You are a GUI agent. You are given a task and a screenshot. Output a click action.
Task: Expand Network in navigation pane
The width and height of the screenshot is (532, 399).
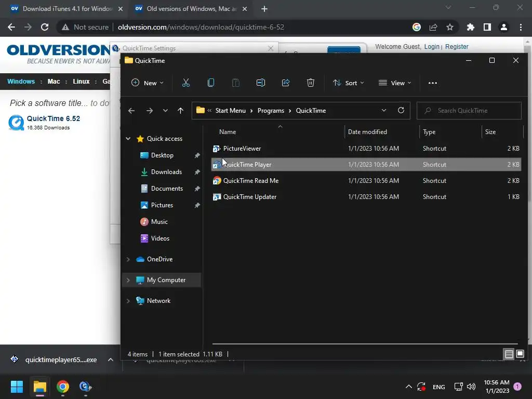[x=128, y=301]
